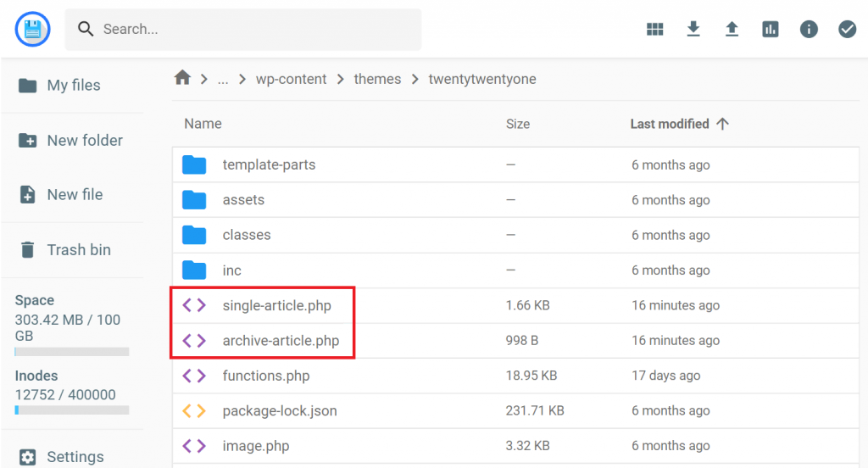Click the download icon in toolbar
This screenshot has height=468, width=868.
click(693, 30)
